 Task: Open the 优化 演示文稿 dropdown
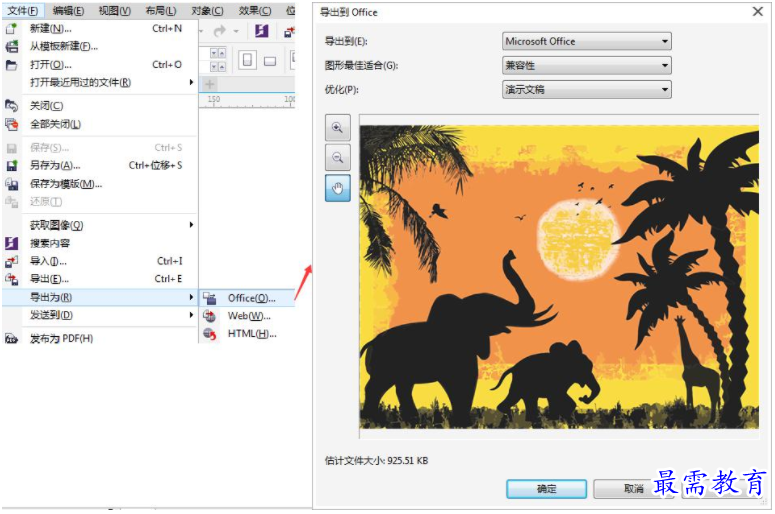coord(587,89)
